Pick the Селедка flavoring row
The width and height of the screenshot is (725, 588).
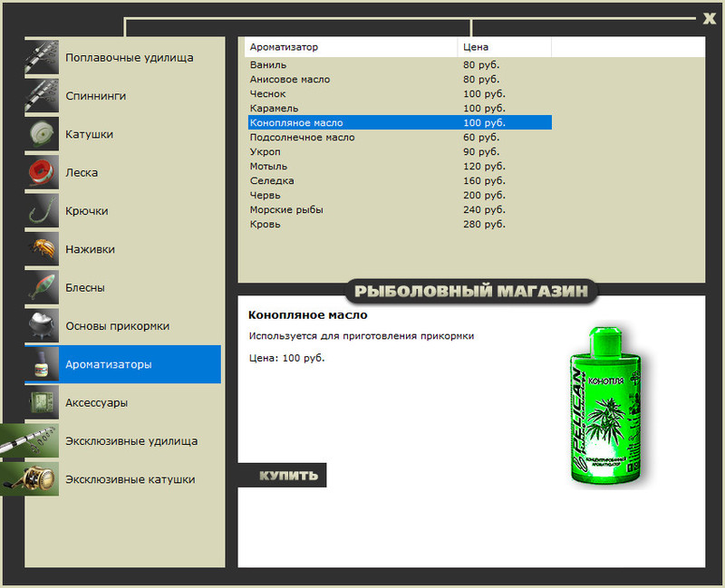coord(400,180)
